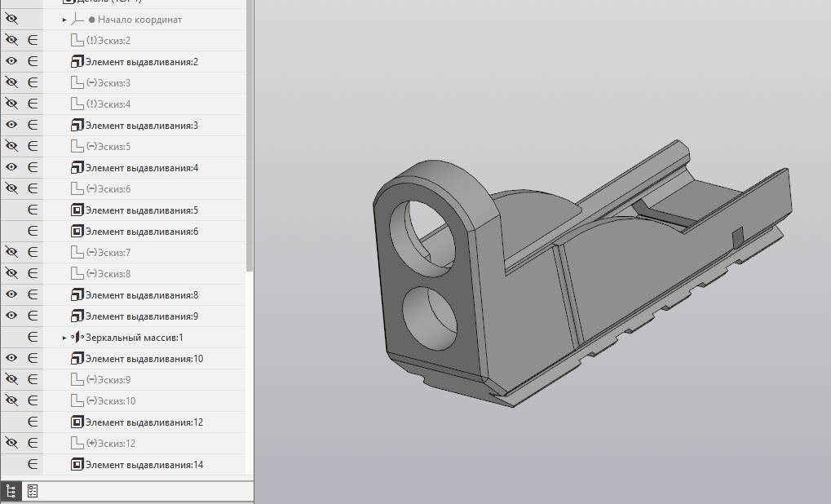The image size is (831, 504).
Task: Toggle eye icon for Эскиз:6
Action: coord(11,188)
